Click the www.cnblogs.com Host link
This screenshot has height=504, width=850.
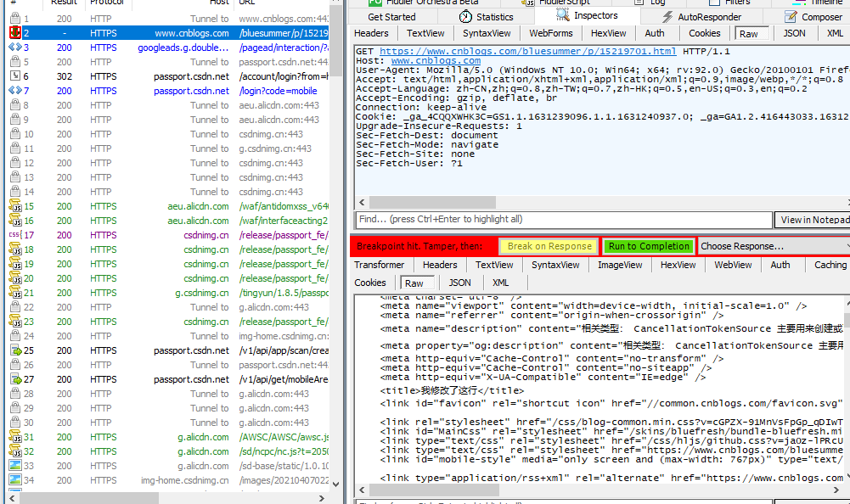[436, 61]
